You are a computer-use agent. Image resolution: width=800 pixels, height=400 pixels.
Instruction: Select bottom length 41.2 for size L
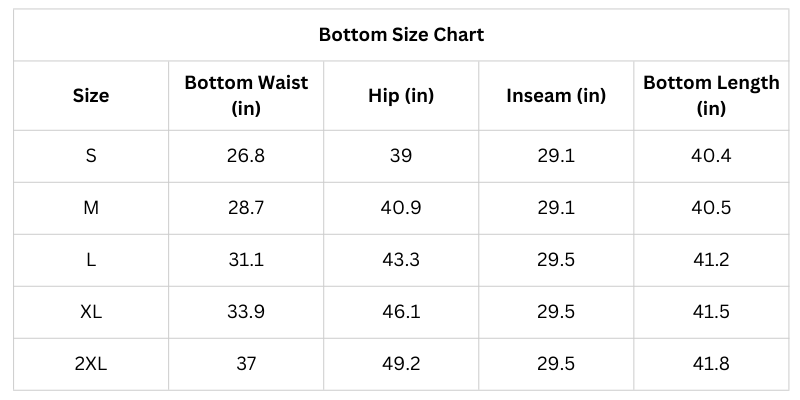click(x=711, y=260)
